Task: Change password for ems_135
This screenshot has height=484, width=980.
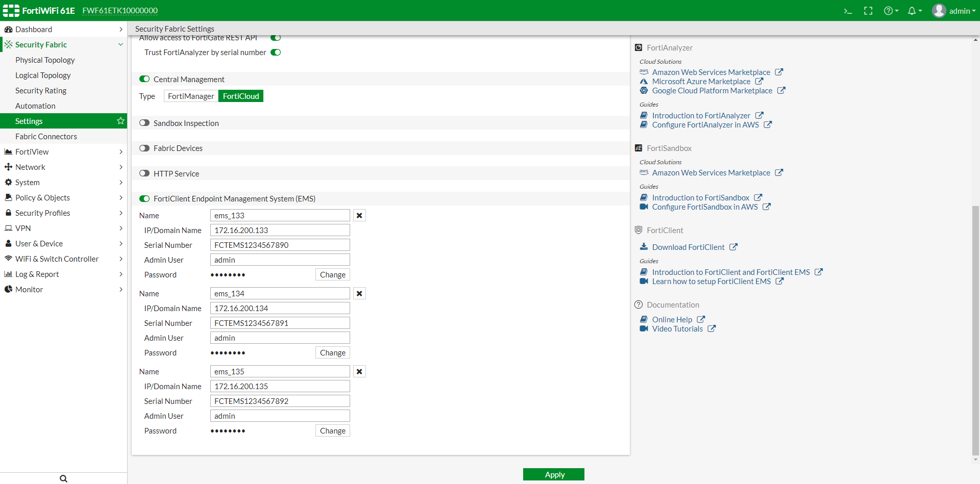Action: (x=332, y=430)
